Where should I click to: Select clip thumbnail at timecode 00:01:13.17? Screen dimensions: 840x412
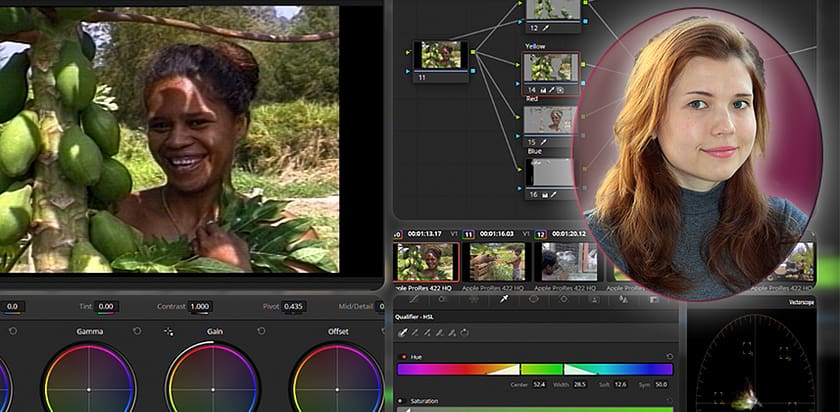tap(426, 262)
